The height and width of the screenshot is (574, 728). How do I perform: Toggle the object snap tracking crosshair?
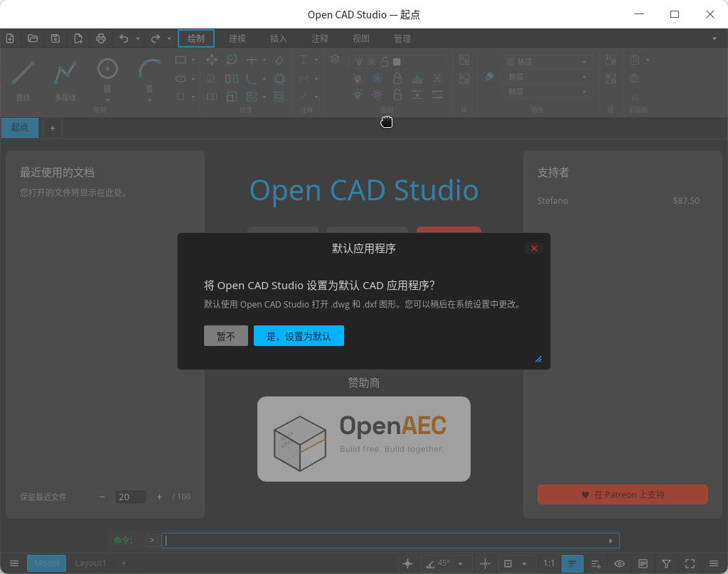click(485, 563)
